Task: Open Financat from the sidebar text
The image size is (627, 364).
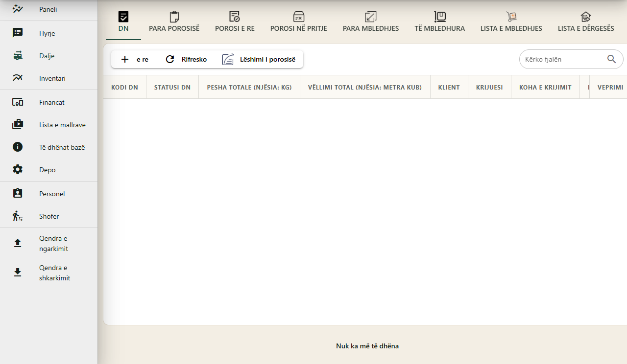Action: click(52, 102)
